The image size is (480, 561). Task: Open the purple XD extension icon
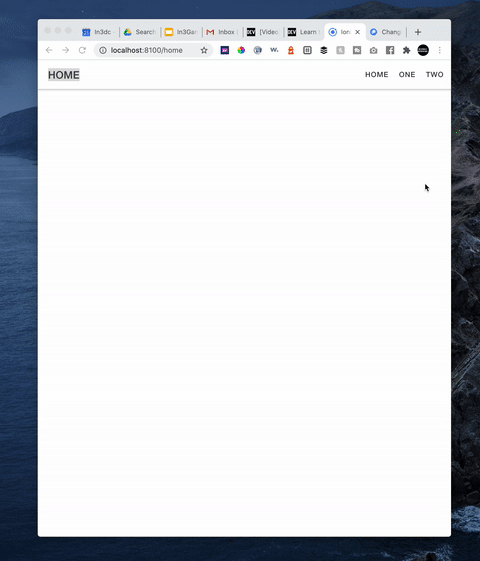click(225, 50)
